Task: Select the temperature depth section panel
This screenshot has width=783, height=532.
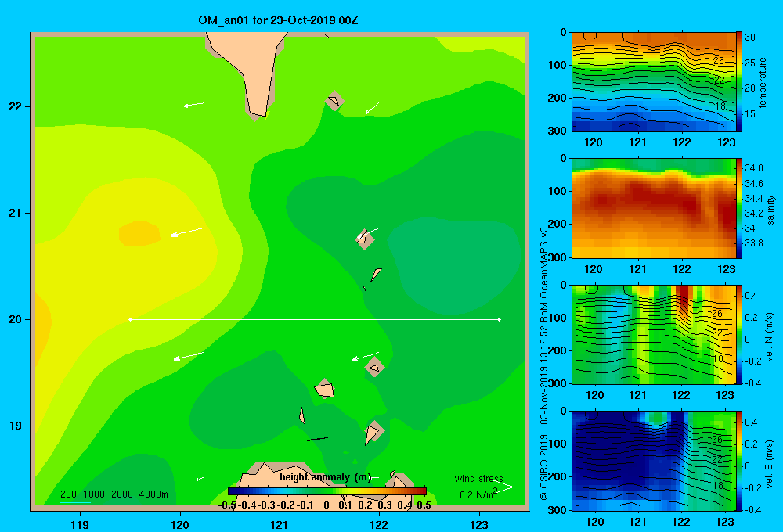Action: click(x=653, y=82)
